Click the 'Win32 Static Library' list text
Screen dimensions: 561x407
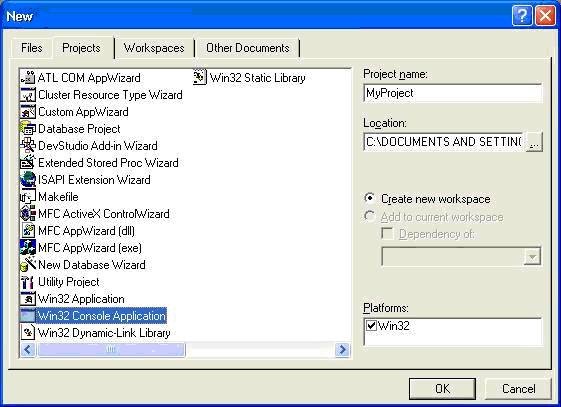pos(257,78)
